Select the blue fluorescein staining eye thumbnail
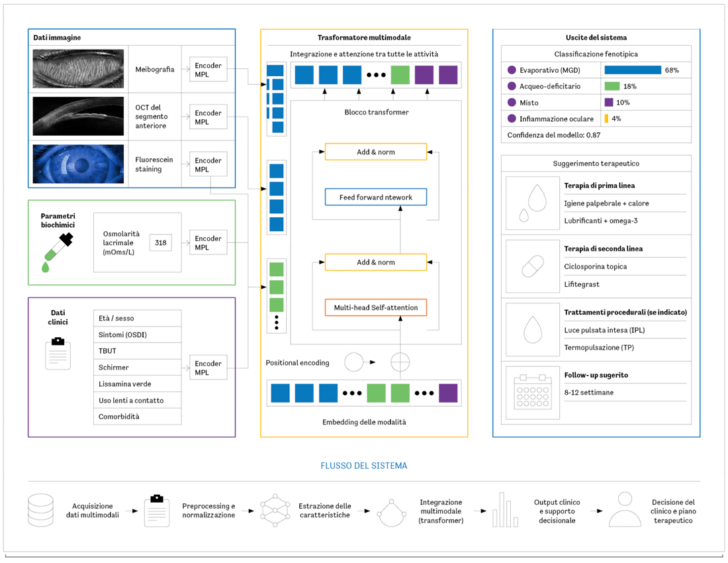This screenshot has height=563, width=728. (79, 164)
